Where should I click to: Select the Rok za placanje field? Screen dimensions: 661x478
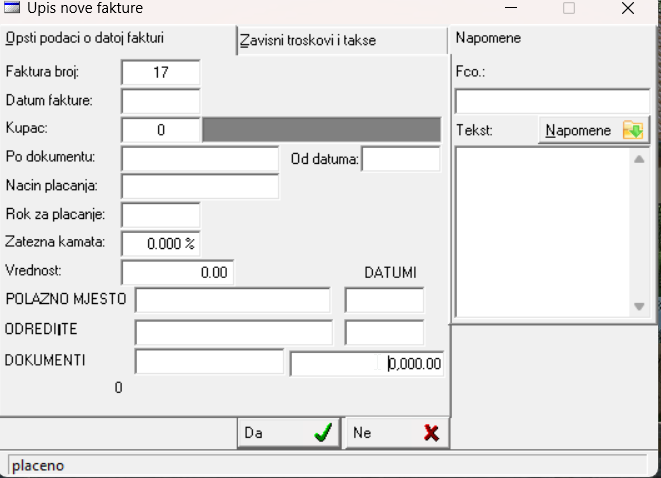tap(160, 215)
